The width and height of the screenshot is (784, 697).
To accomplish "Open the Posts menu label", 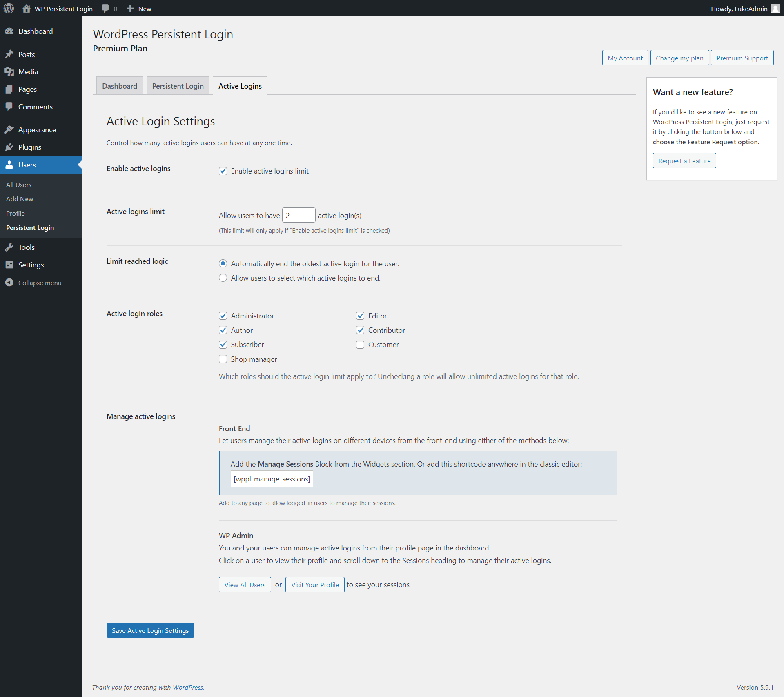I will pos(27,54).
